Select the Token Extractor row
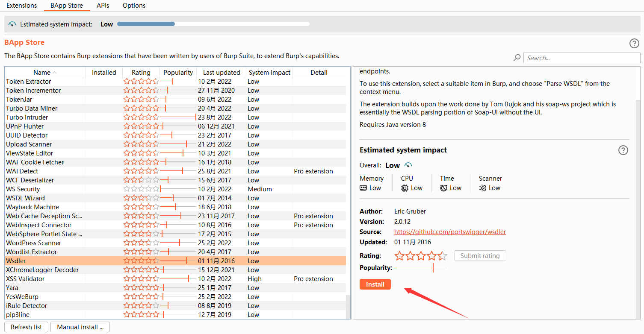Image resolution: width=644 pixels, height=334 pixels. pyautogui.click(x=175, y=81)
